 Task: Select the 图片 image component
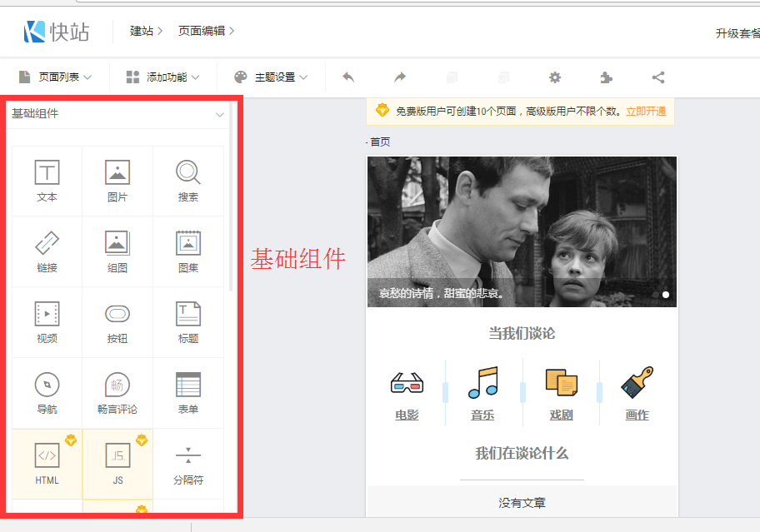[x=117, y=181]
